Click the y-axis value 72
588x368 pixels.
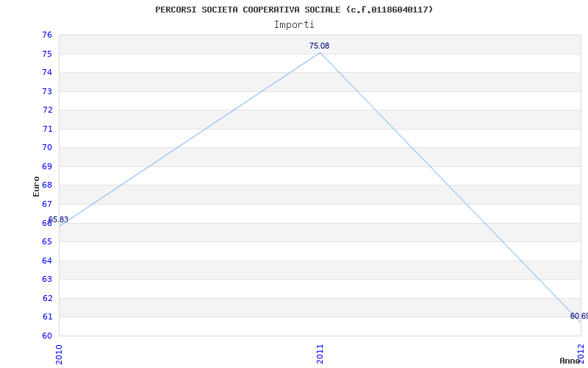pos(47,110)
